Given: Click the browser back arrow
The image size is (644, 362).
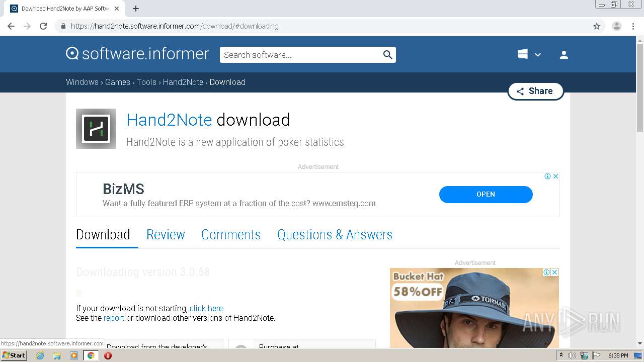Looking at the screenshot, I should point(11,26).
